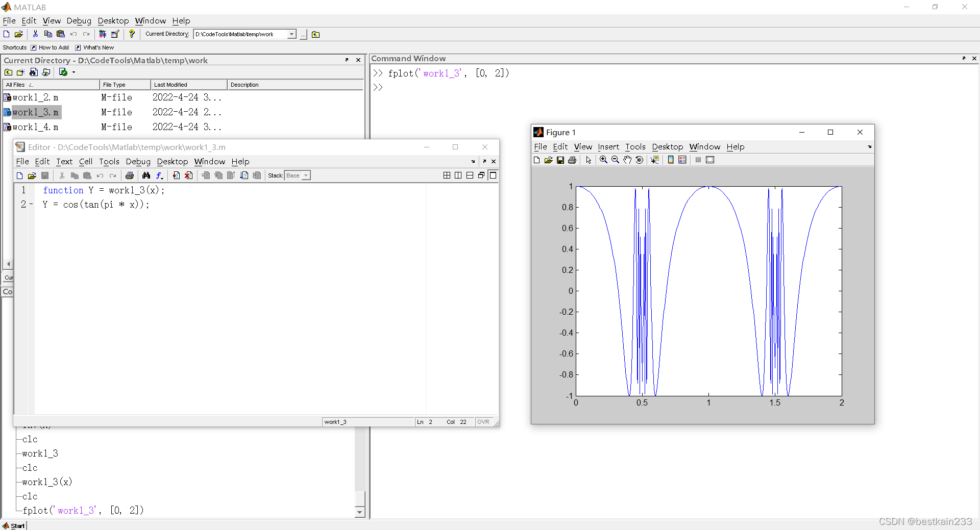
Task: Switch Editor to floating documents layout
Action: click(x=481, y=175)
